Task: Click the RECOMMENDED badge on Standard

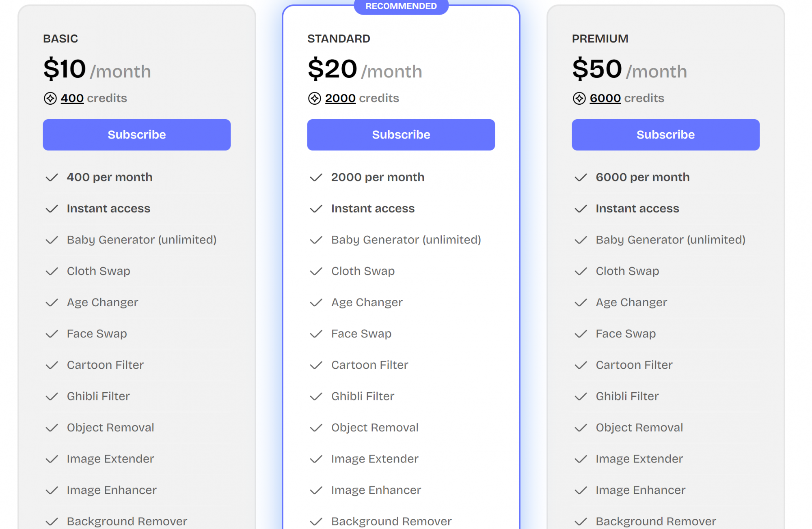Action: pos(401,6)
